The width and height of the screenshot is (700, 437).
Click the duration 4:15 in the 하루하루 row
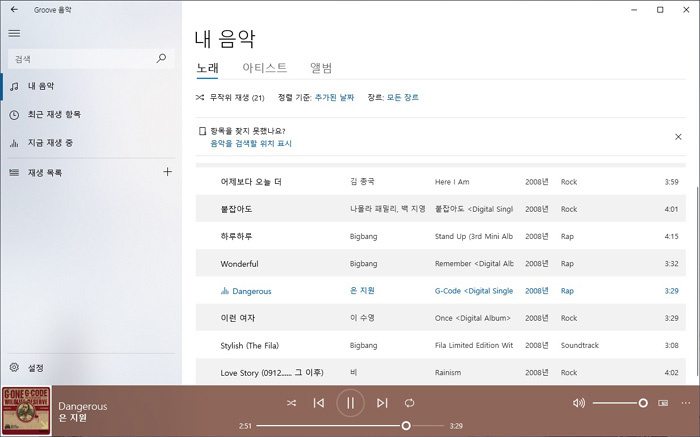tap(671, 236)
